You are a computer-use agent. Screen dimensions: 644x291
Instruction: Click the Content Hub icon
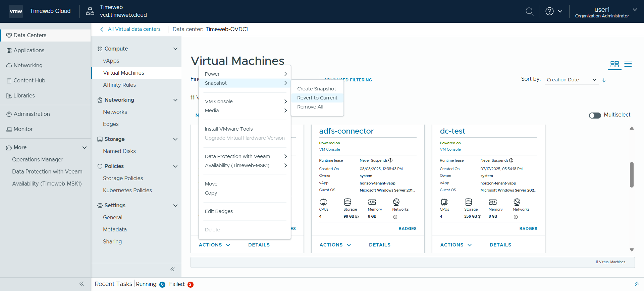[x=9, y=81]
